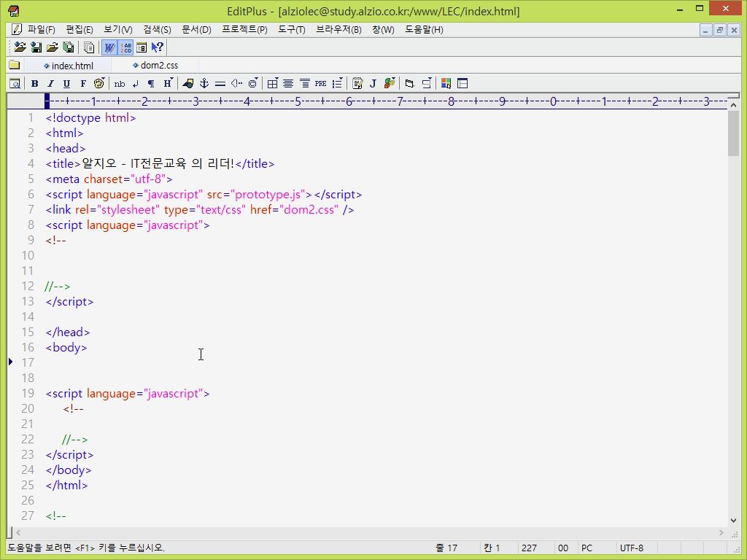Image resolution: width=747 pixels, height=560 pixels.
Task: Click the vertical scrollbar thumb
Action: pos(734,133)
